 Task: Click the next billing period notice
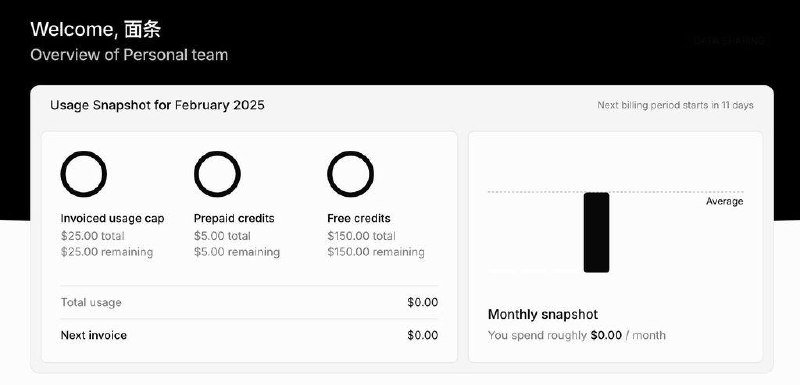tap(675, 106)
